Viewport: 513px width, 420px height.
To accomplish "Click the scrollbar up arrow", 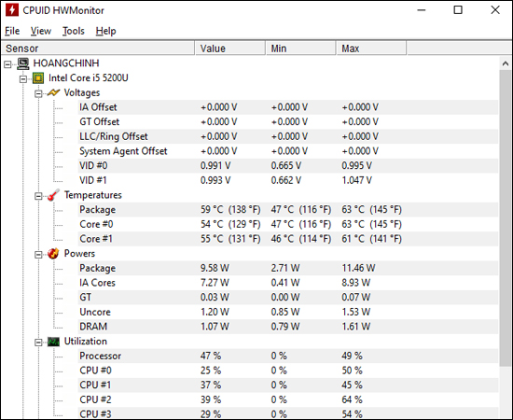I will point(506,63).
